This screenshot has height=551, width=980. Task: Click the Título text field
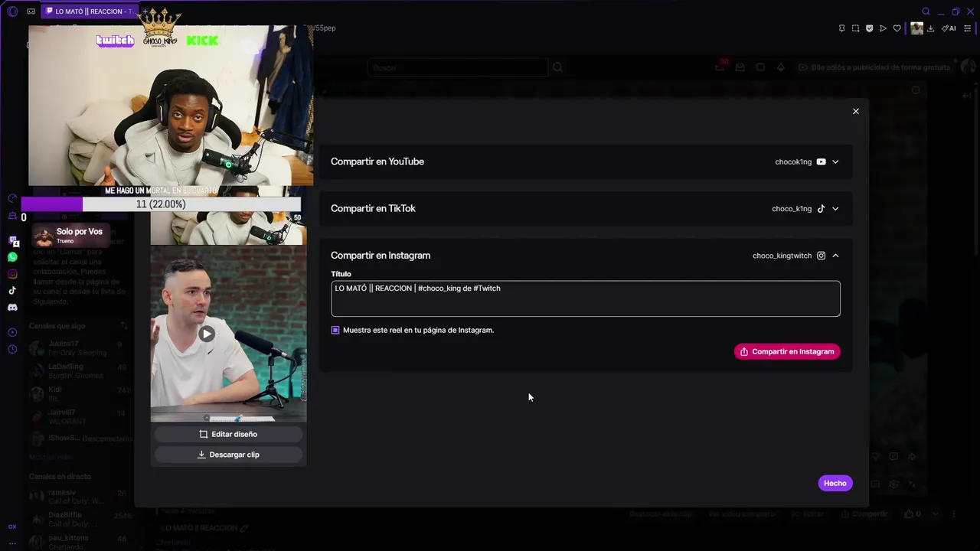click(x=586, y=298)
